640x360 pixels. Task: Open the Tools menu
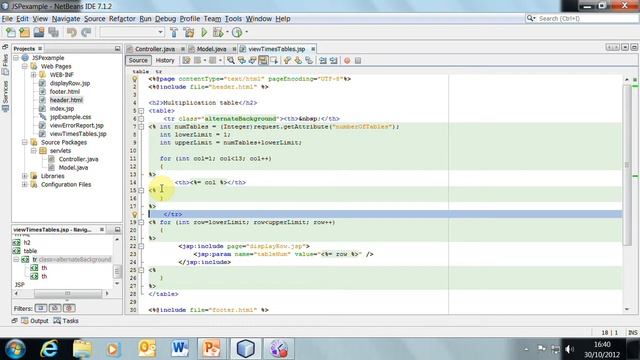pos(233,19)
